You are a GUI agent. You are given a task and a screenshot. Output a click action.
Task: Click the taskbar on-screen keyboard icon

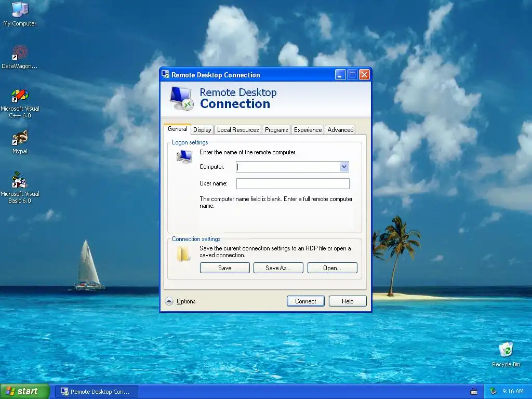click(474, 392)
